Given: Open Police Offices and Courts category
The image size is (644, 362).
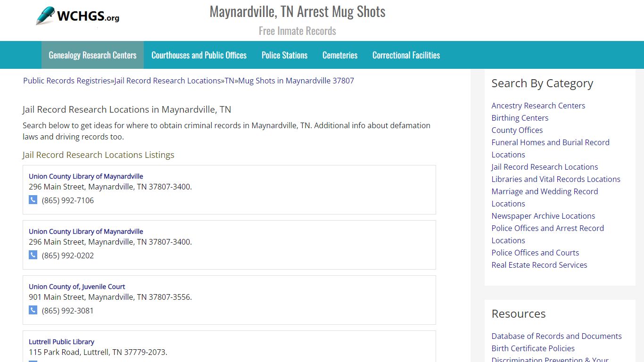Looking at the screenshot, I should (x=535, y=253).
